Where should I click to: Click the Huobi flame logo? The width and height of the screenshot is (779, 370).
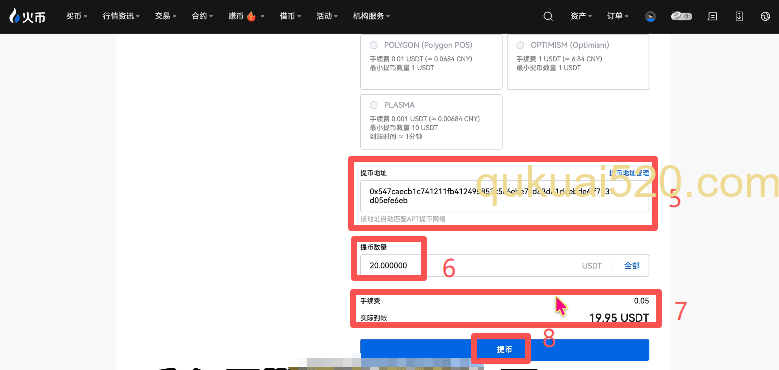coord(27,16)
